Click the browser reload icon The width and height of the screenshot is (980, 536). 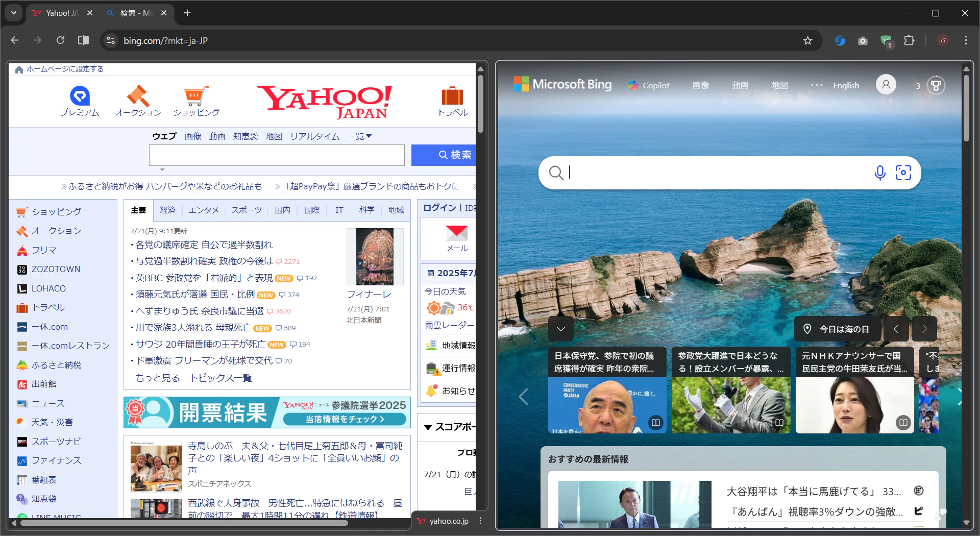(60, 40)
